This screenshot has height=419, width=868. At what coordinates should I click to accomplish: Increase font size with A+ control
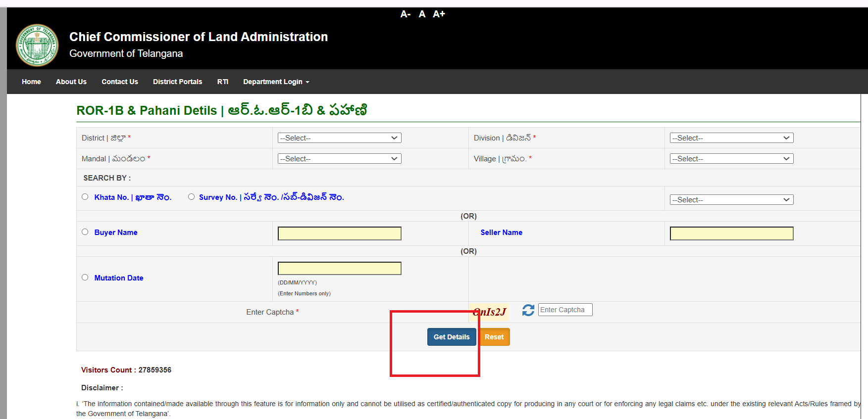point(439,14)
